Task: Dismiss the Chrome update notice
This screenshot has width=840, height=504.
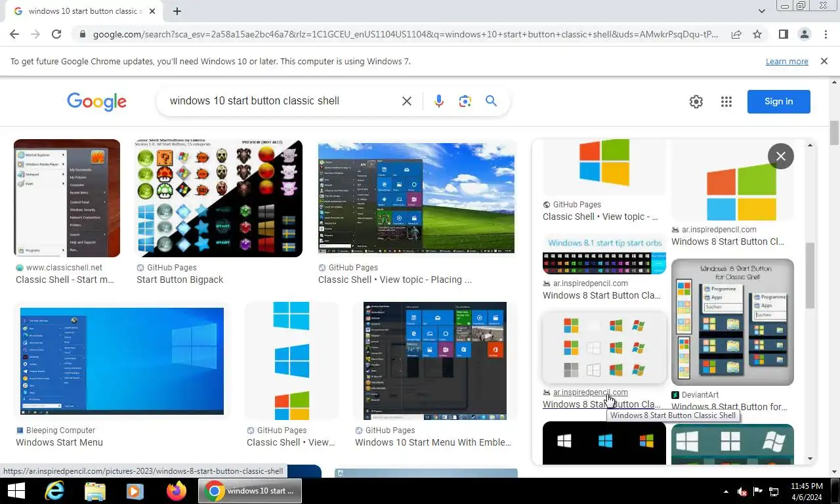Action: pyautogui.click(x=824, y=61)
